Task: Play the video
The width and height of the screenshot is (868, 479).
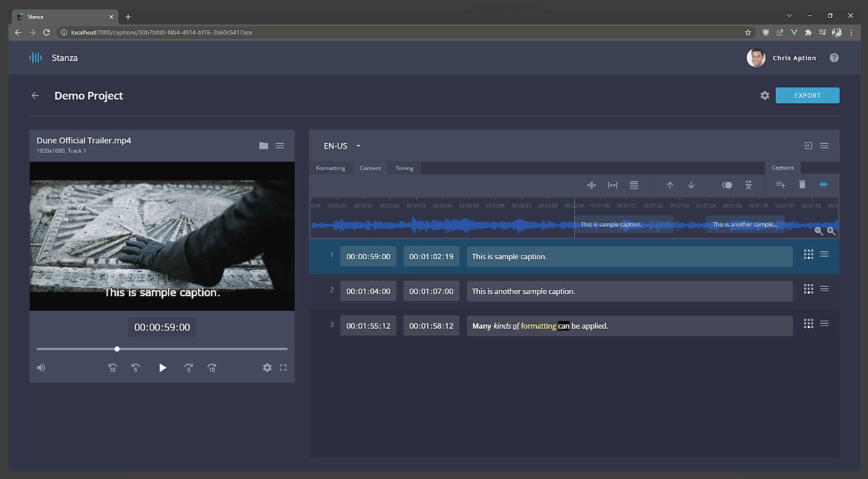Action: pyautogui.click(x=163, y=368)
